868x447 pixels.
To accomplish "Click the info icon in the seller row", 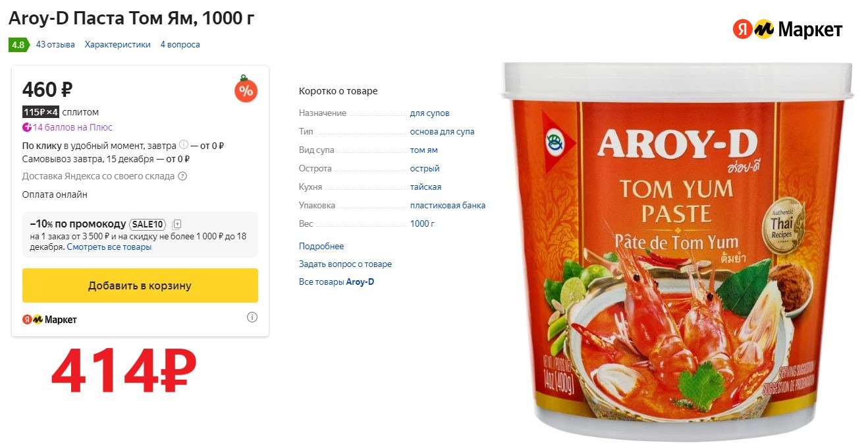I will tap(252, 317).
